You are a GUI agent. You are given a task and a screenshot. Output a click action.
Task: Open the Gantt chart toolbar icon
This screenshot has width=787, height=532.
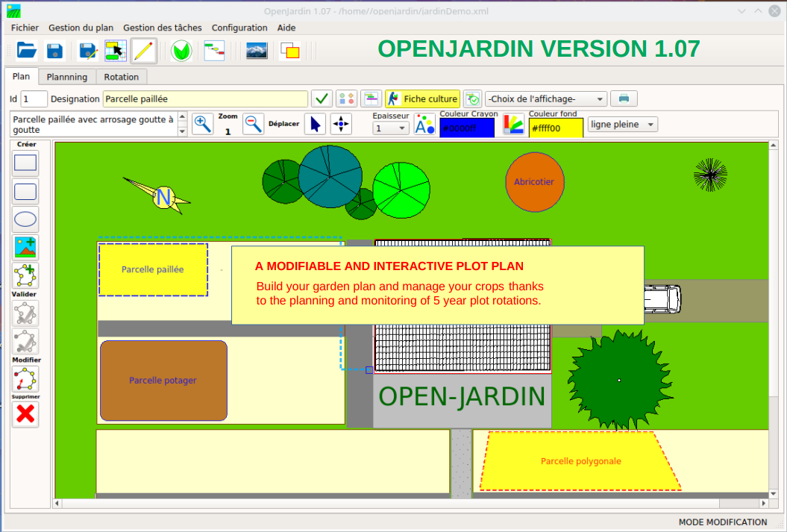[214, 50]
